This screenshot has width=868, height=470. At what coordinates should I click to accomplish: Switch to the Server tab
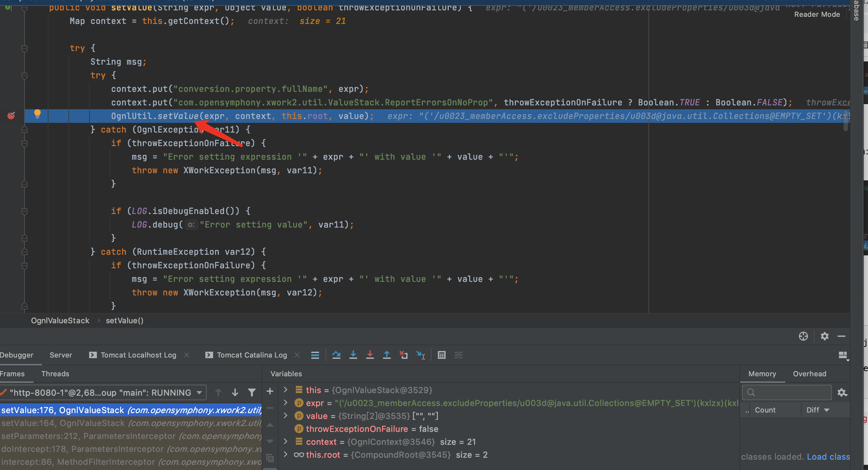61,355
